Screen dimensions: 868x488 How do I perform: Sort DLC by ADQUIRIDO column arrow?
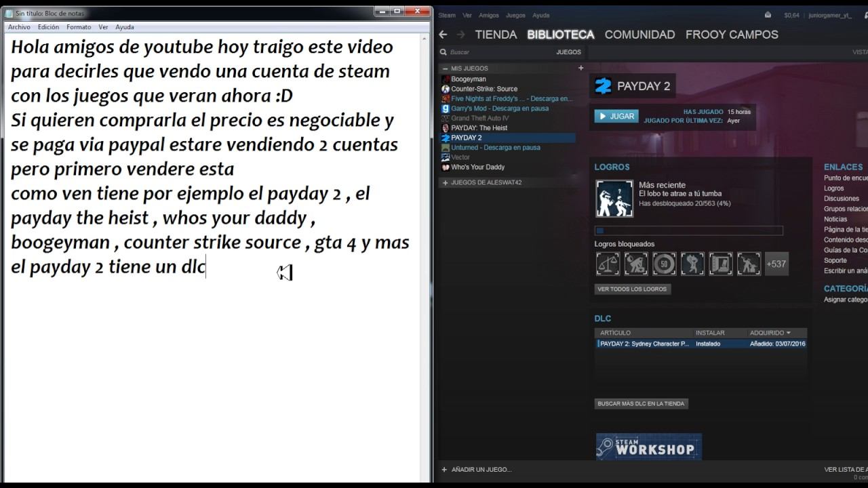tap(789, 333)
